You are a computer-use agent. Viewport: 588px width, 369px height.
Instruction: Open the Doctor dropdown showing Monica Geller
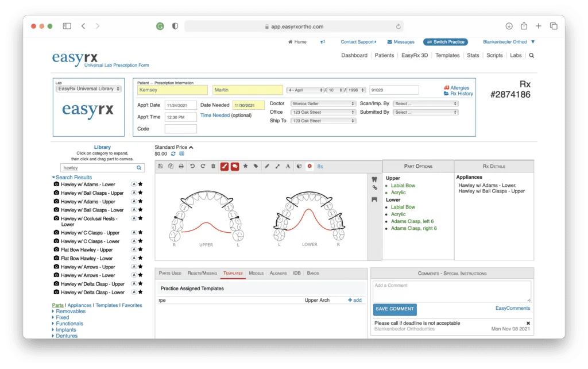tap(323, 103)
